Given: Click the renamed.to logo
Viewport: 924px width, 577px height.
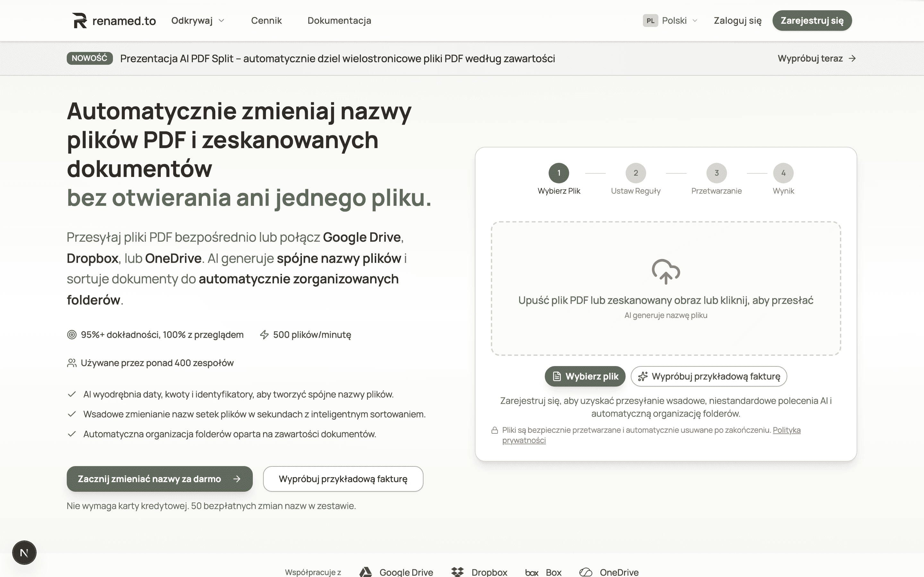Looking at the screenshot, I should coord(113,20).
